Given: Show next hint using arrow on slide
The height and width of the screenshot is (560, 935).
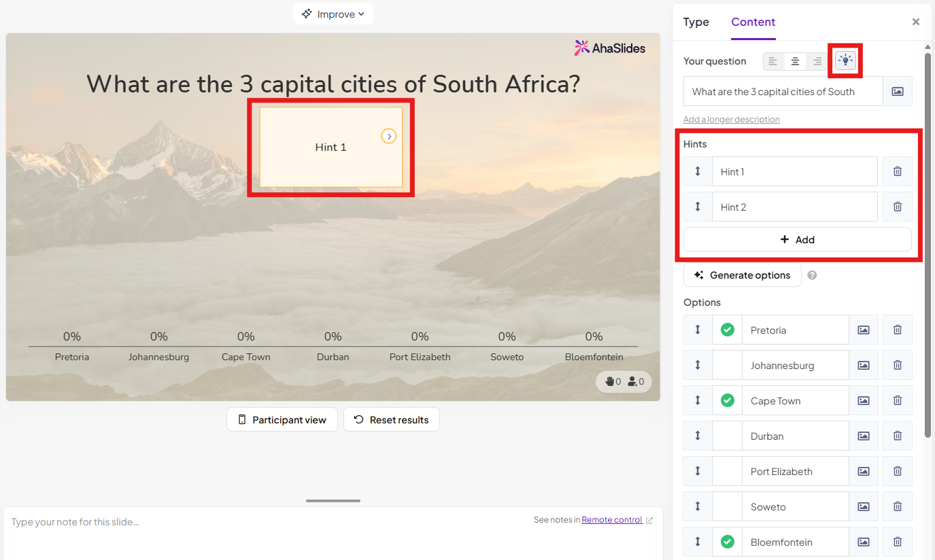Looking at the screenshot, I should click(x=389, y=137).
